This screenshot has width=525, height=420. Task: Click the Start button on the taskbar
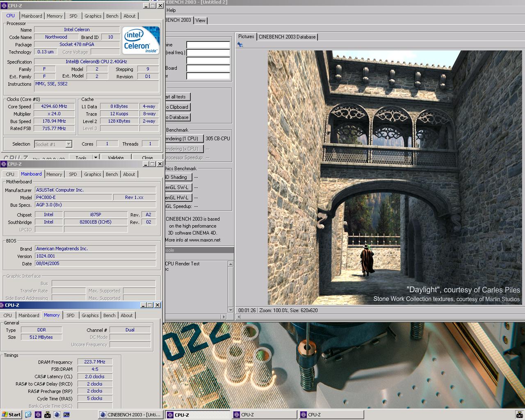point(11,415)
